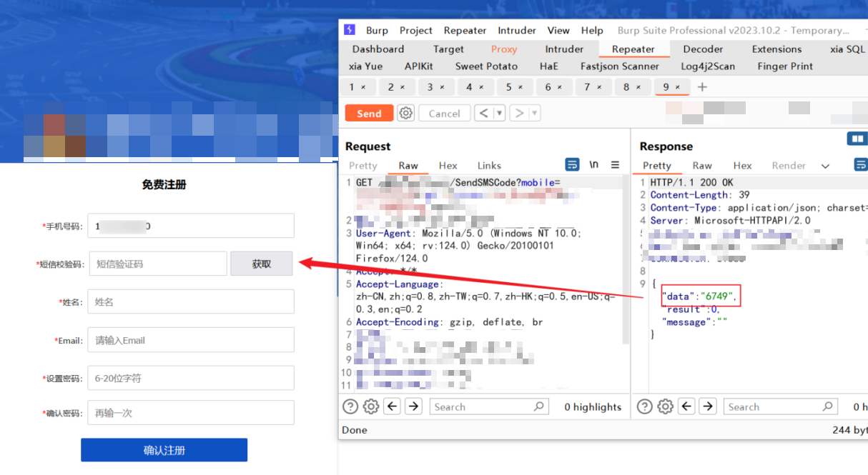This screenshot has width=868, height=475.
Task: Add a new Repeater tab with plus
Action: (x=702, y=87)
